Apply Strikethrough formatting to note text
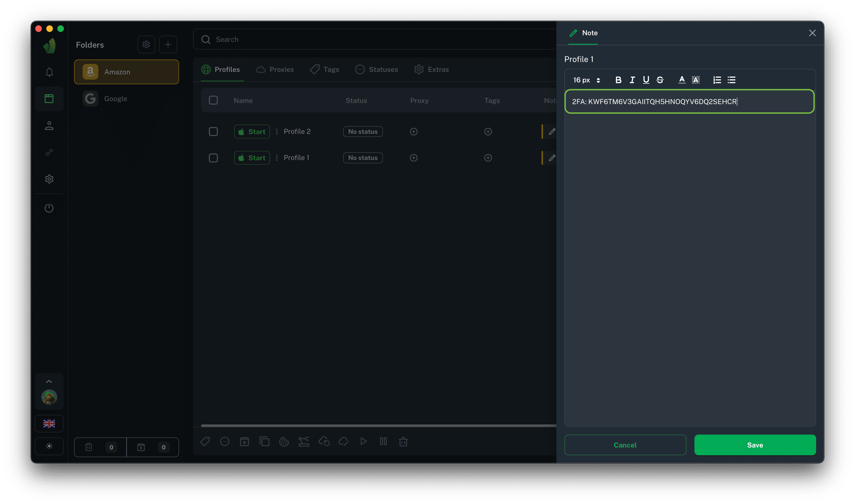 [x=660, y=80]
